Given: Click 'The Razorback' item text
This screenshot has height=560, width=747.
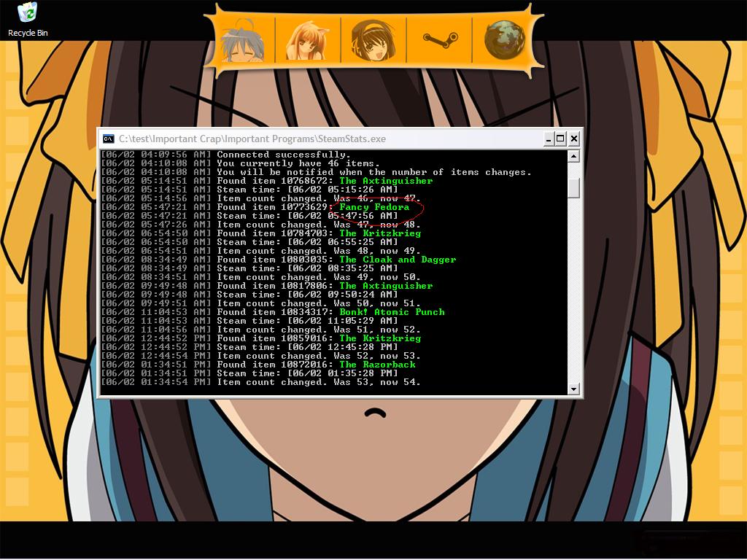Looking at the screenshot, I should 377,365.
